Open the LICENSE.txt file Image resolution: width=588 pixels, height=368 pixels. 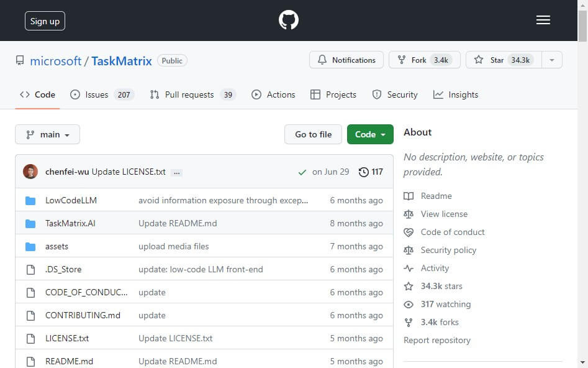coord(67,338)
